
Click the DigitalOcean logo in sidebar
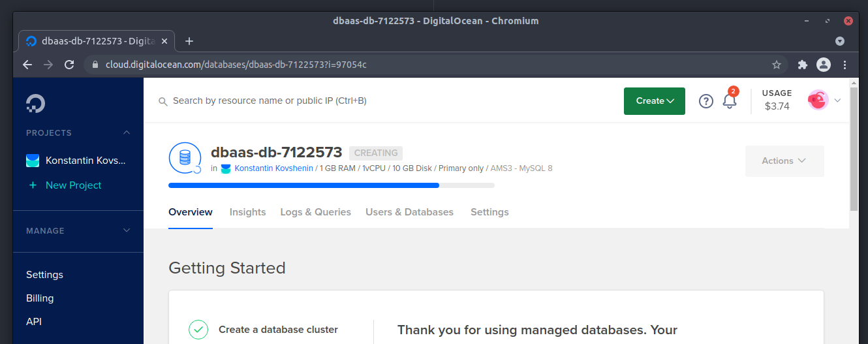(x=35, y=104)
